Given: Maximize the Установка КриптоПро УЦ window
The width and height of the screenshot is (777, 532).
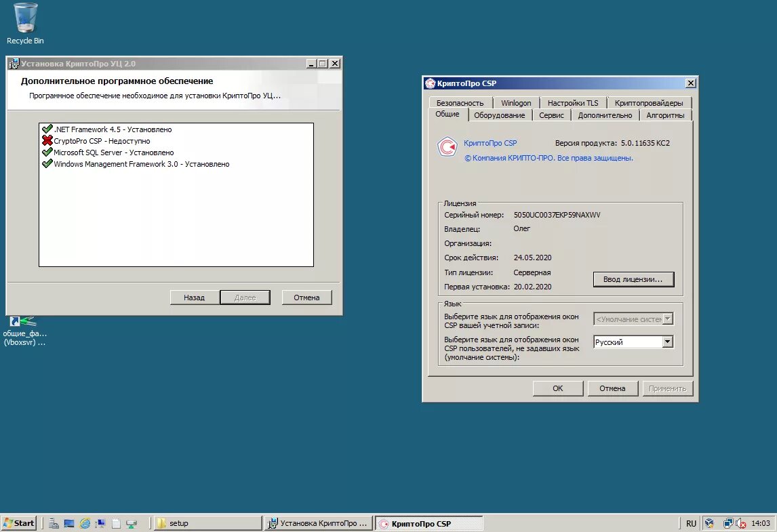Looking at the screenshot, I should [x=323, y=64].
